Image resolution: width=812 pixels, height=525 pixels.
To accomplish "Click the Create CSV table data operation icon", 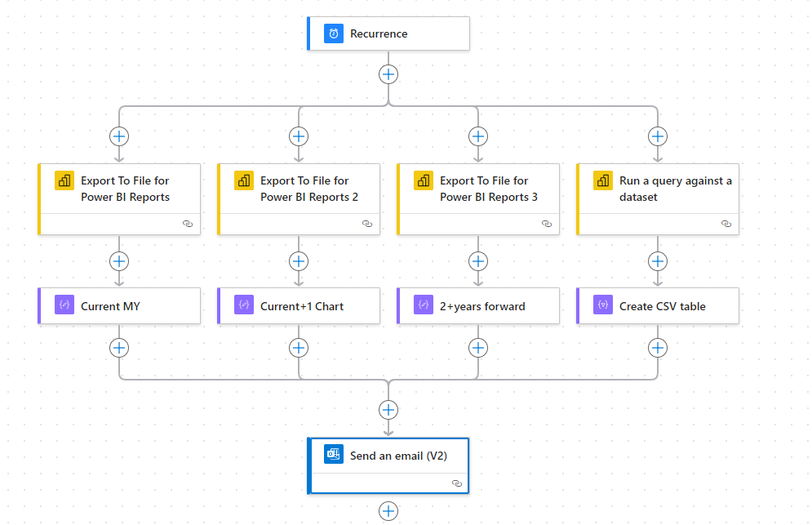I will pos(603,305).
